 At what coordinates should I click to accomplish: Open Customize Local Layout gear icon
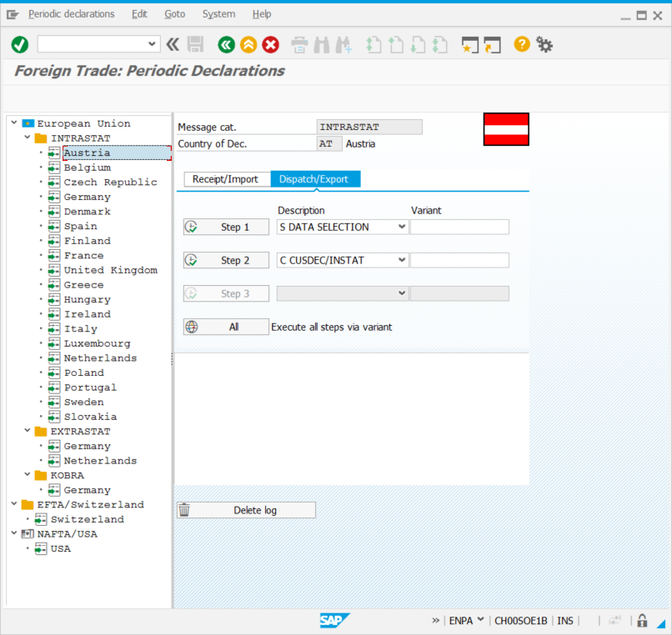[x=544, y=44]
